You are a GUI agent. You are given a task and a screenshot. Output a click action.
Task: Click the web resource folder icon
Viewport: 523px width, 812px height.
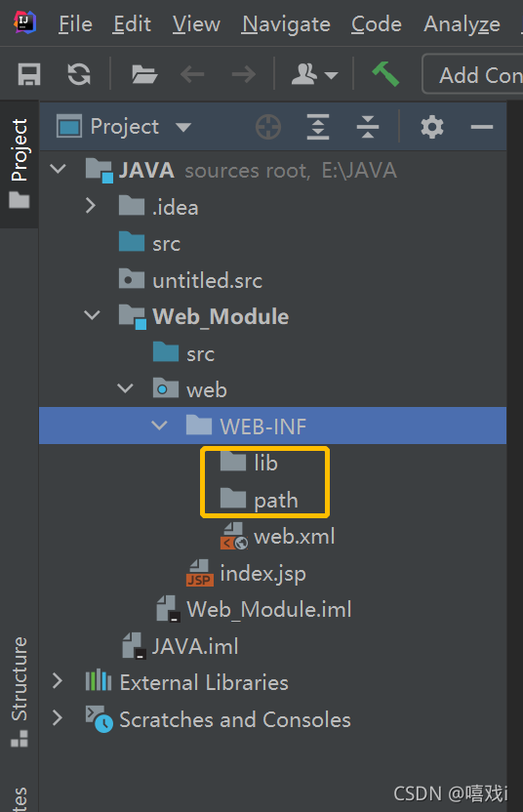166,387
